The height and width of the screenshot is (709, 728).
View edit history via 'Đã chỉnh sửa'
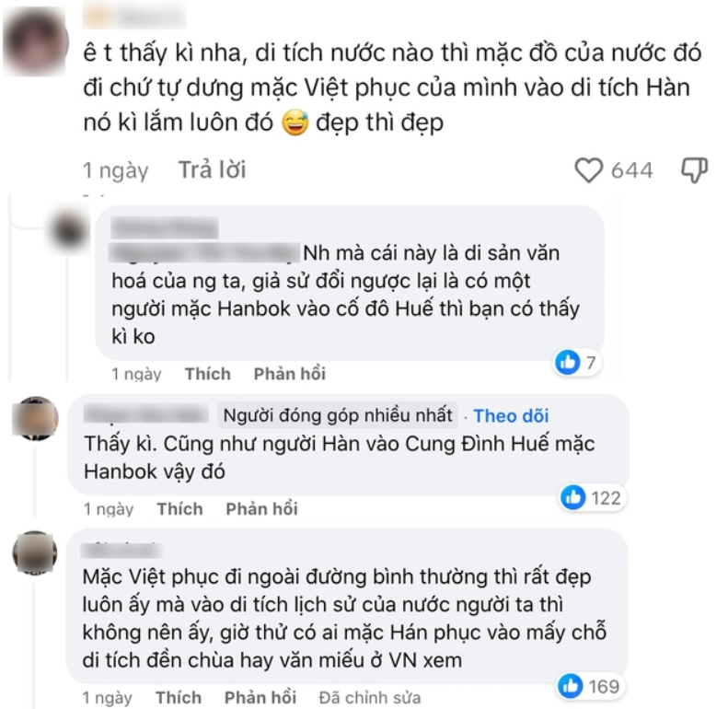point(370,697)
